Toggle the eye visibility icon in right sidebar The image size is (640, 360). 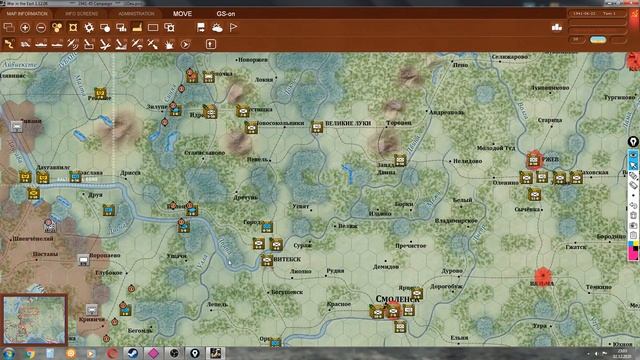pos(633,155)
